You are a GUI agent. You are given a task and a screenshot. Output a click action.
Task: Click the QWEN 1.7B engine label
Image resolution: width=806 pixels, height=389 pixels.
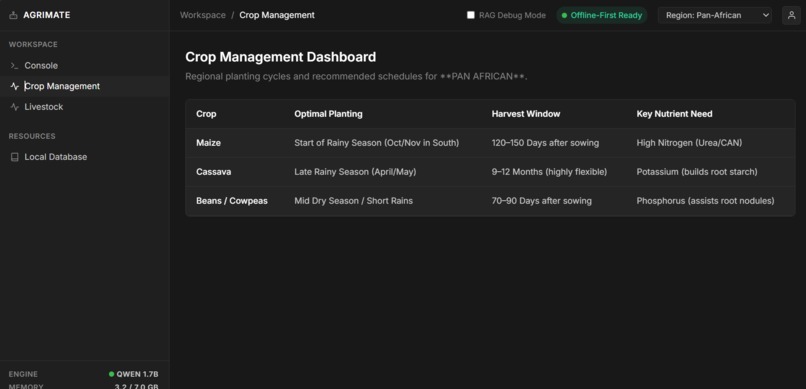pyautogui.click(x=137, y=374)
